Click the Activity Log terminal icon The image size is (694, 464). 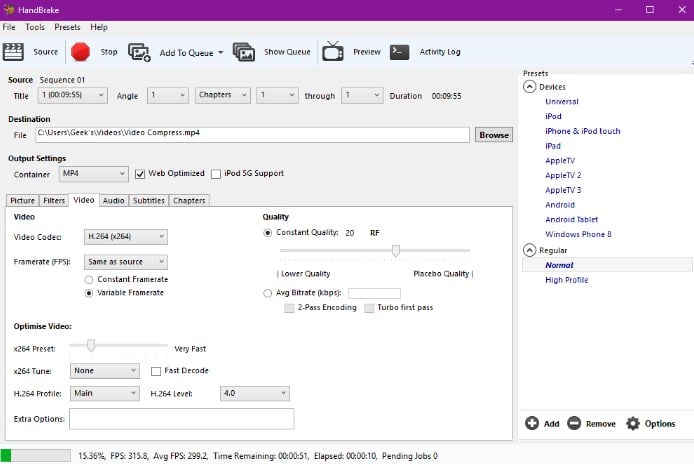pyautogui.click(x=399, y=52)
